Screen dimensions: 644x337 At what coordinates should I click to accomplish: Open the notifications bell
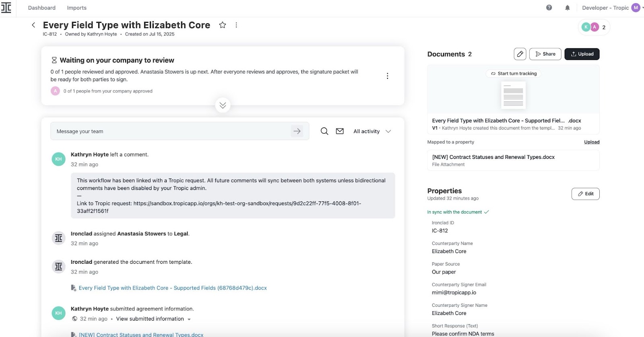568,8
